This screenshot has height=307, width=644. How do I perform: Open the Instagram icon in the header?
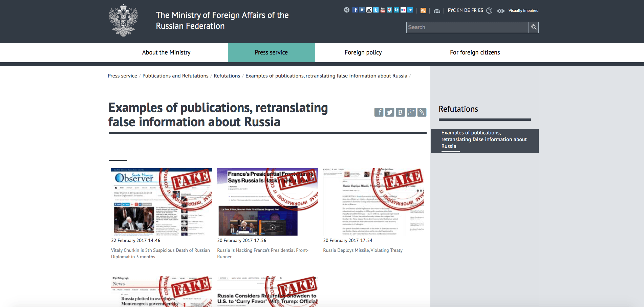(x=369, y=10)
